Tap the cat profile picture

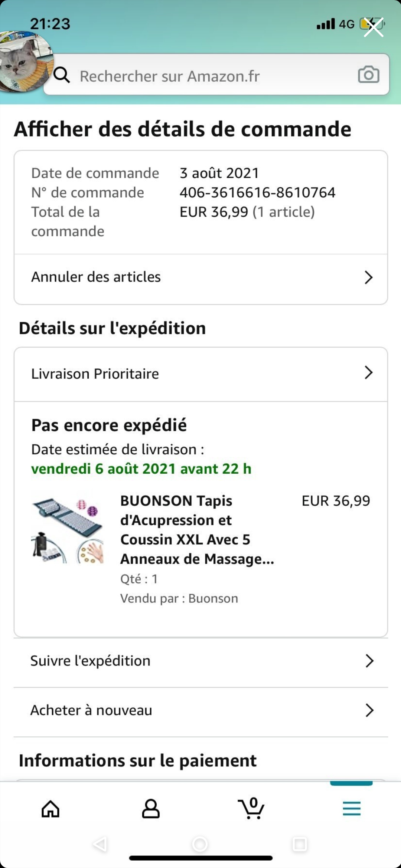pos(25,61)
